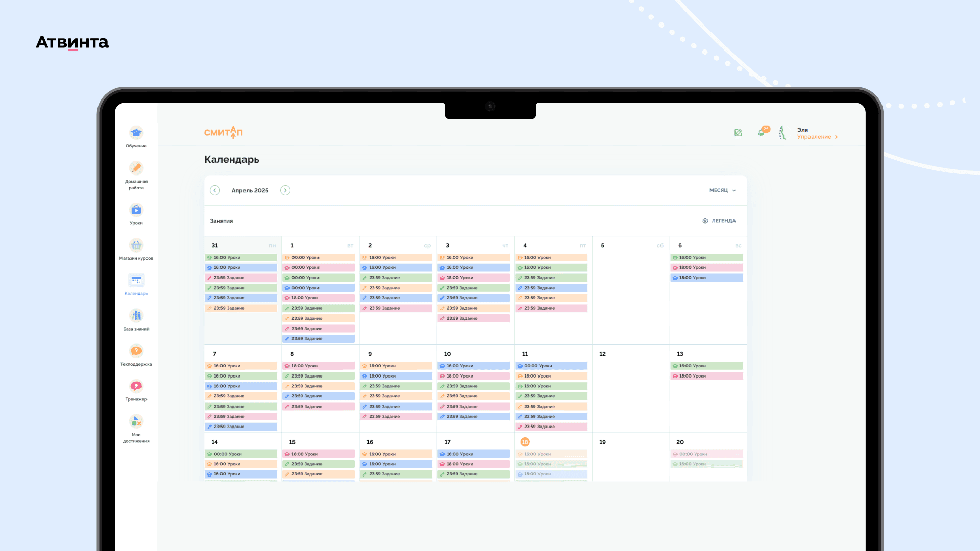Select the Календарь sidebar tab
Image resolution: width=980 pixels, height=551 pixels.
click(136, 281)
